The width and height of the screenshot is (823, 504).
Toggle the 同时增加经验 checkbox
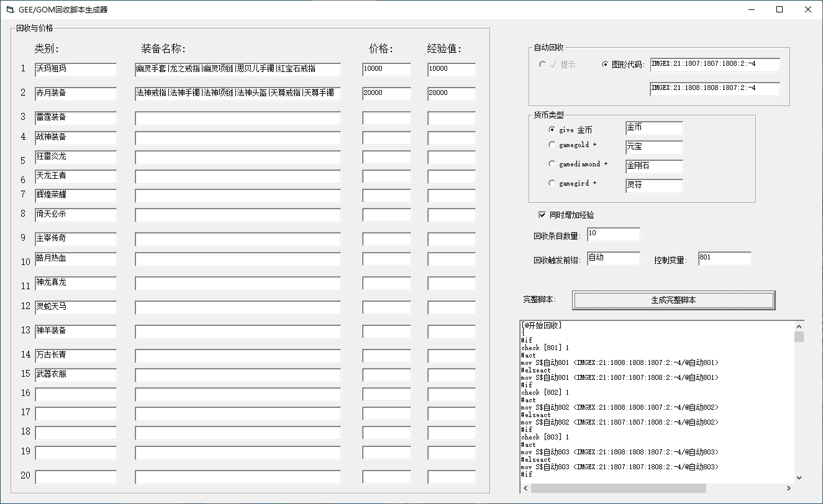click(542, 215)
